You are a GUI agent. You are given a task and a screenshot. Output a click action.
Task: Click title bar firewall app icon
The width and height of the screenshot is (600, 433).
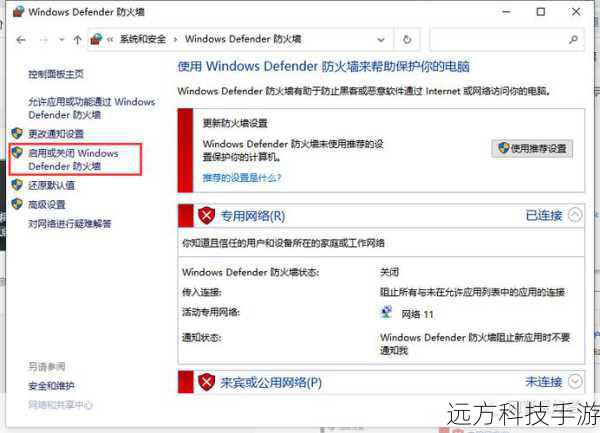coord(18,11)
